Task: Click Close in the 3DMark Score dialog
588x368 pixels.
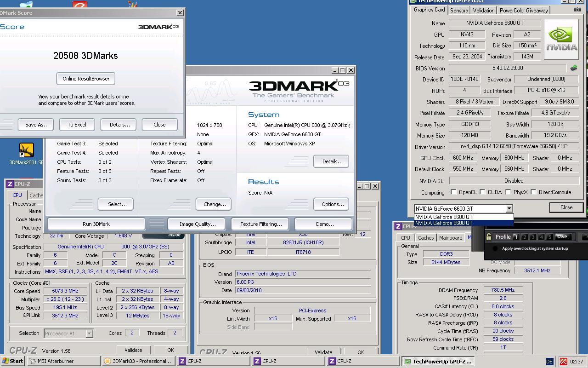Action: (x=159, y=125)
